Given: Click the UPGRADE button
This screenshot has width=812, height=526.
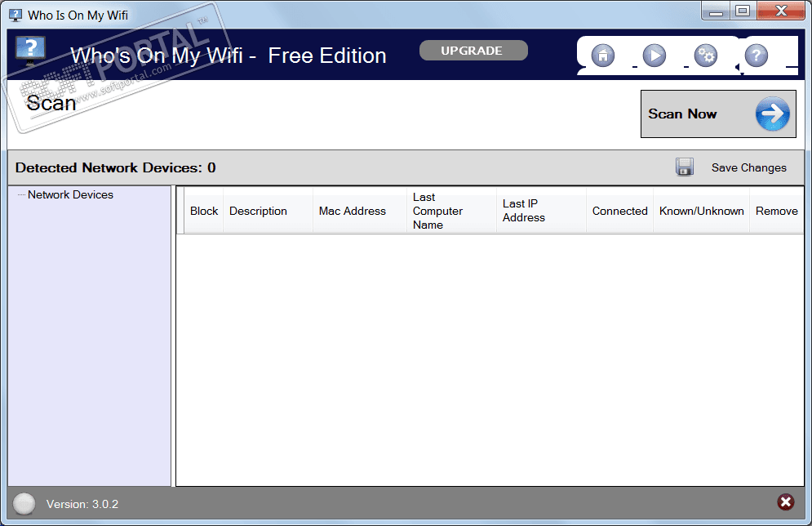Looking at the screenshot, I should coord(473,51).
